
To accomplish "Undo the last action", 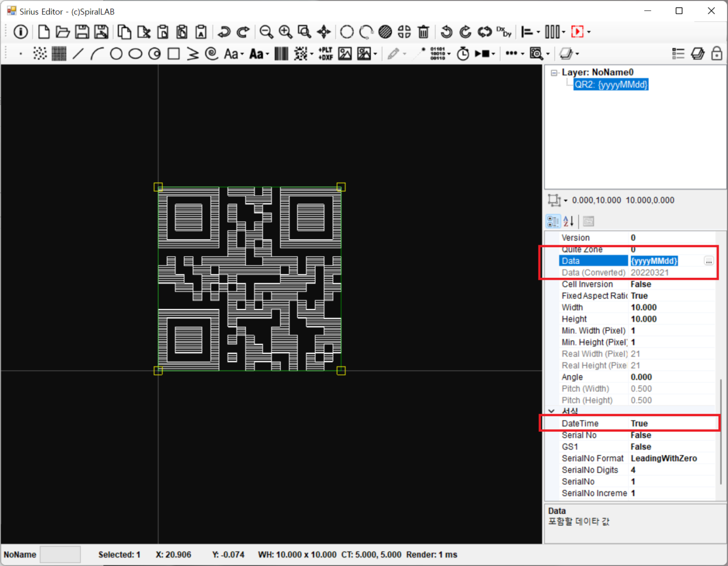I will (224, 32).
